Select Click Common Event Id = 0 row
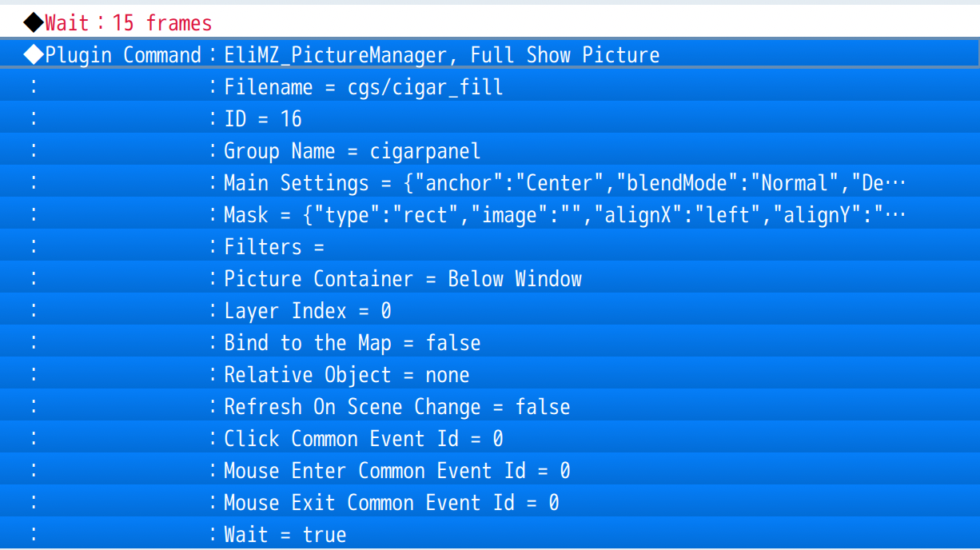Viewport: 980px width, 550px height. (363, 439)
